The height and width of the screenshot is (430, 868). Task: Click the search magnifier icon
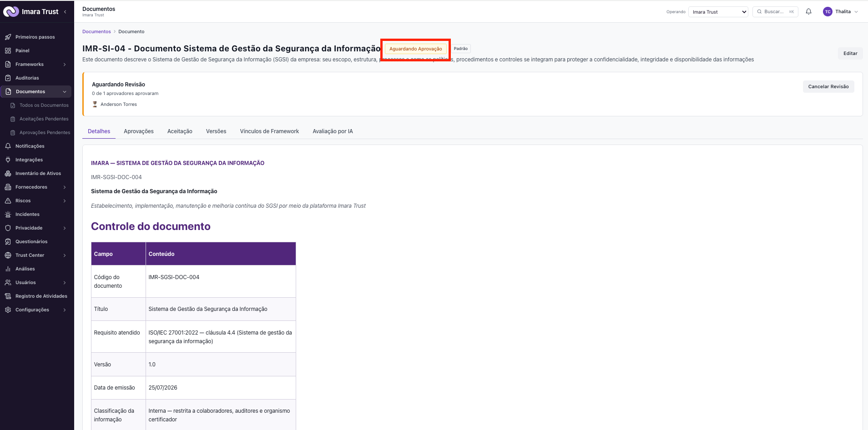pyautogui.click(x=759, y=12)
